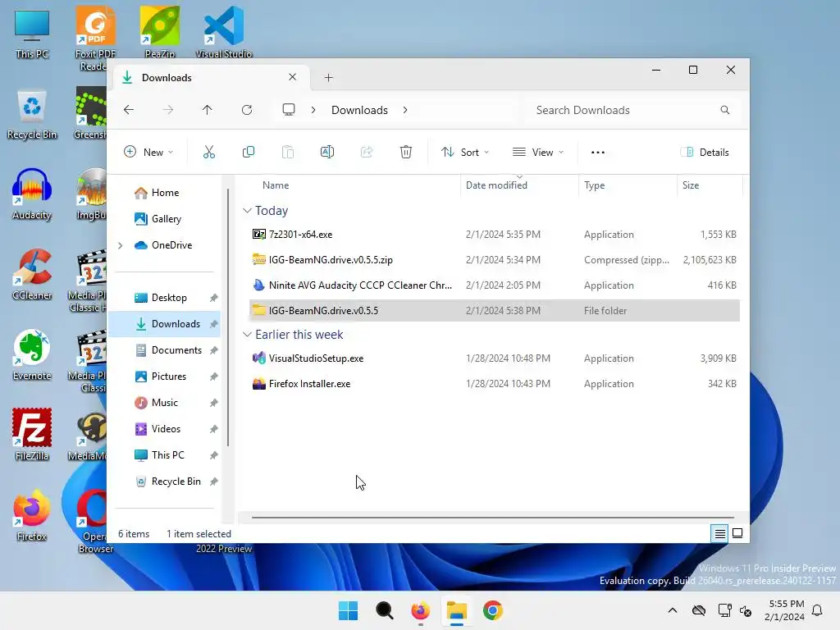The image size is (840, 630).
Task: Open Chrome from the taskbar
Action: pos(492,610)
